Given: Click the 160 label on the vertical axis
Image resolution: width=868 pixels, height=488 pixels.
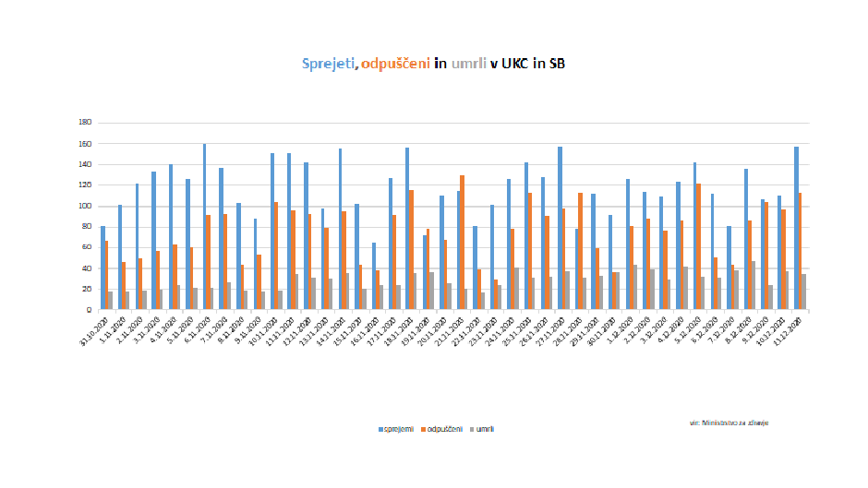Looking at the screenshot, I should click(85, 143).
